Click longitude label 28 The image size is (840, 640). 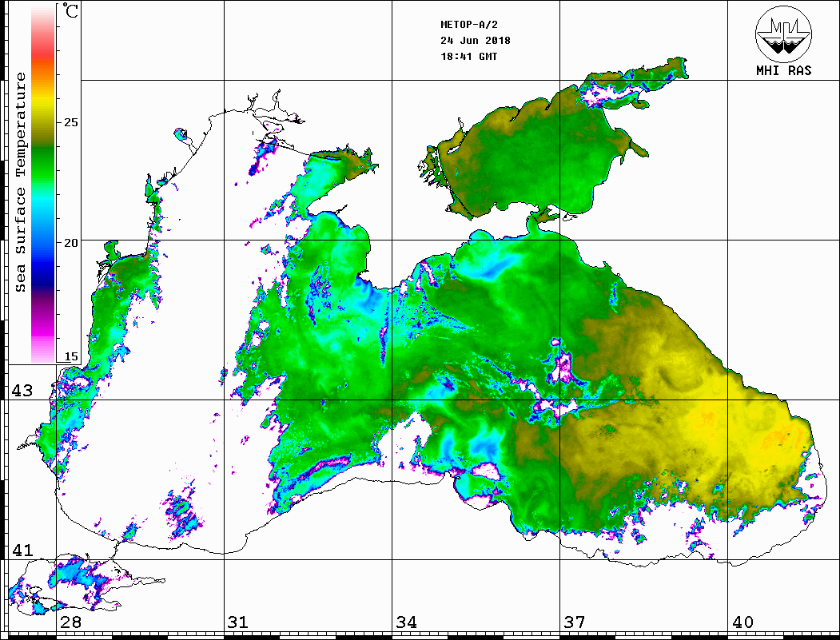70,622
